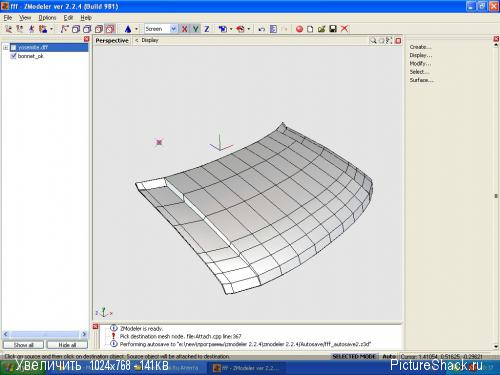
Task: Open a file with the folder icon
Action: [322, 29]
